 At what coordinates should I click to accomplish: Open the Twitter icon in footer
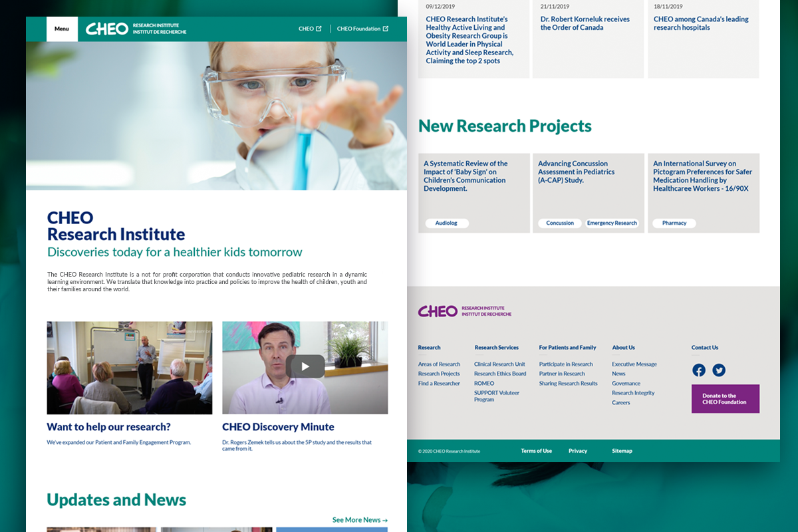(719, 370)
